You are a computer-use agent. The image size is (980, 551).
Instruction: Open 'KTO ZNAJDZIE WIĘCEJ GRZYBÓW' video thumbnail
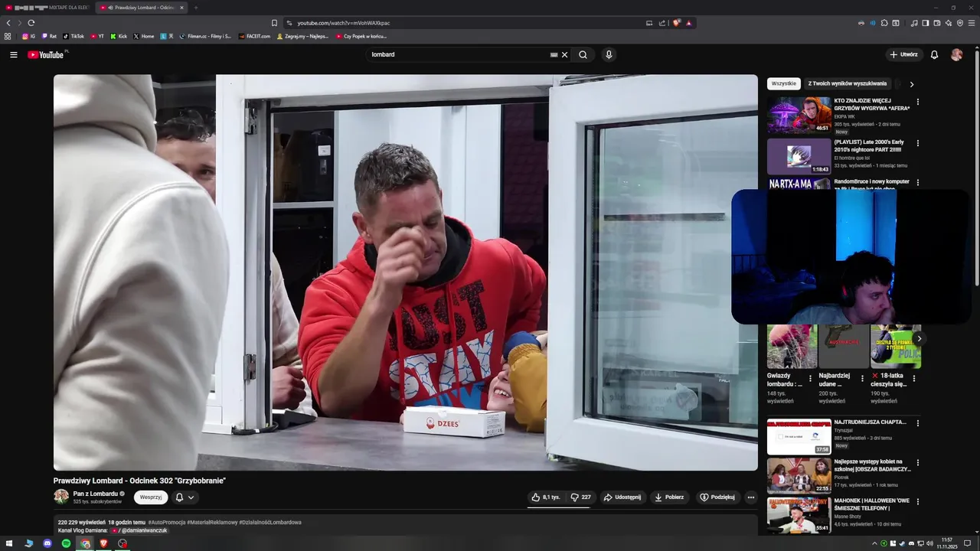point(799,114)
